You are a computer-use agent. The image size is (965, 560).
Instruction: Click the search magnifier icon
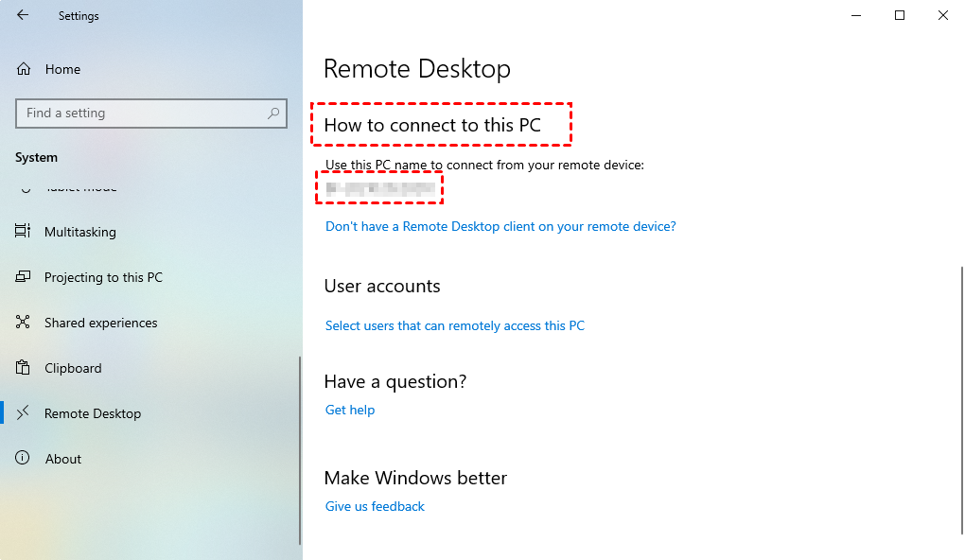(274, 113)
